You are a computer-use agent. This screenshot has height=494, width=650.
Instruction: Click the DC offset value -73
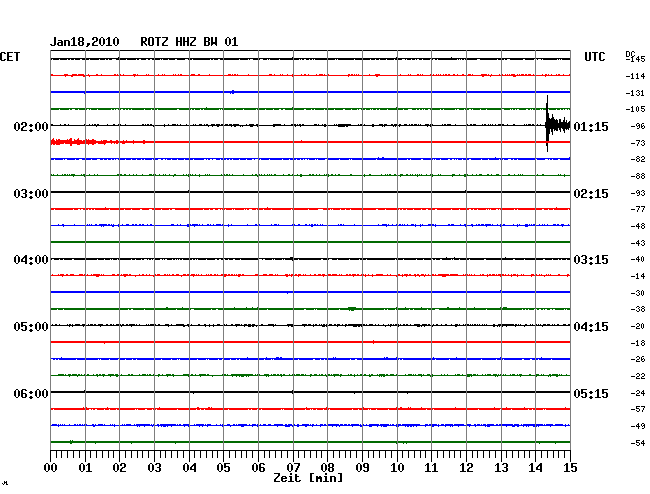click(x=638, y=143)
